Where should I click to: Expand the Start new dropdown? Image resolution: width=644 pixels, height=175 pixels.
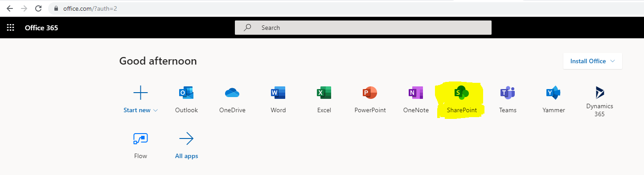point(155,110)
